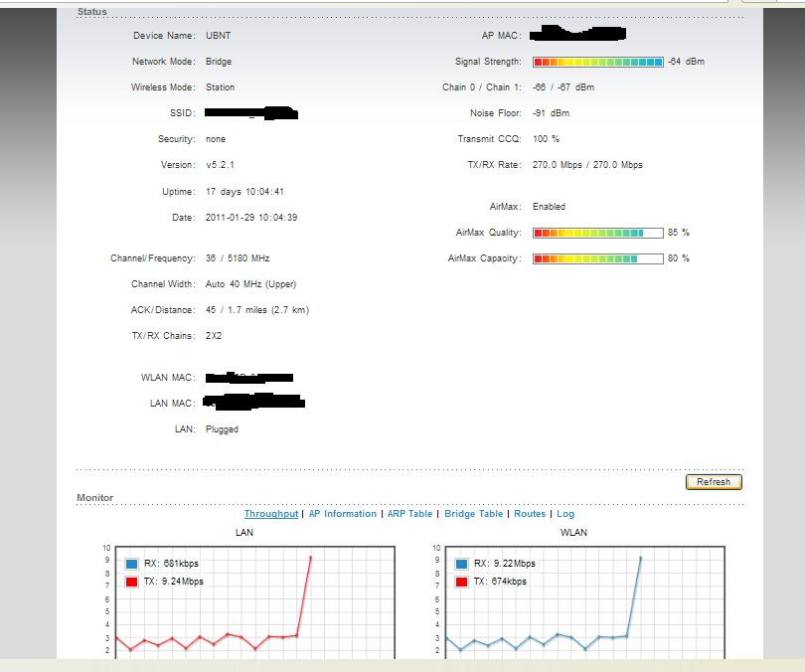Click the red TX swatch in LAN chart
Screen dimensions: 805x672
click(132, 583)
